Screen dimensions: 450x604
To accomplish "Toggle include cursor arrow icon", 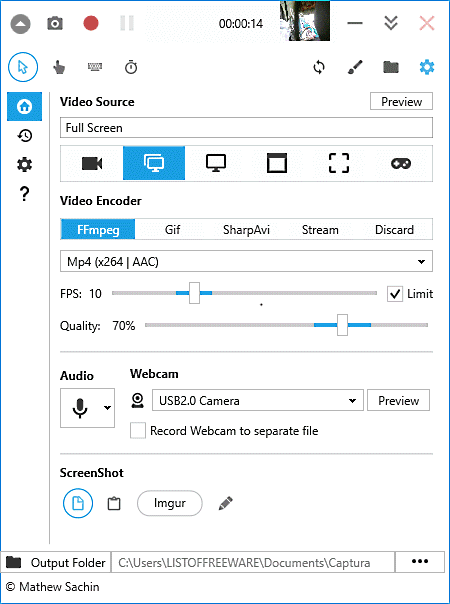I will (x=23, y=67).
